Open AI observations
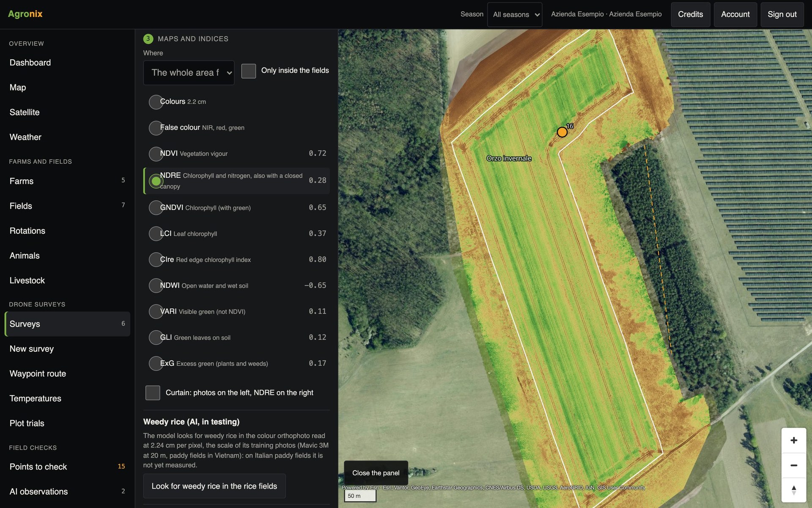 tap(67, 491)
